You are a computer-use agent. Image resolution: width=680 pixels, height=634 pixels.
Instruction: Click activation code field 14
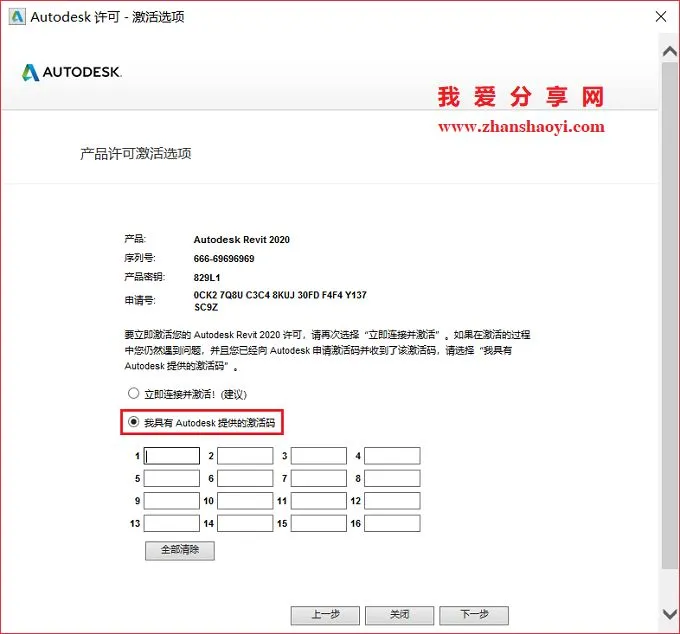click(245, 523)
